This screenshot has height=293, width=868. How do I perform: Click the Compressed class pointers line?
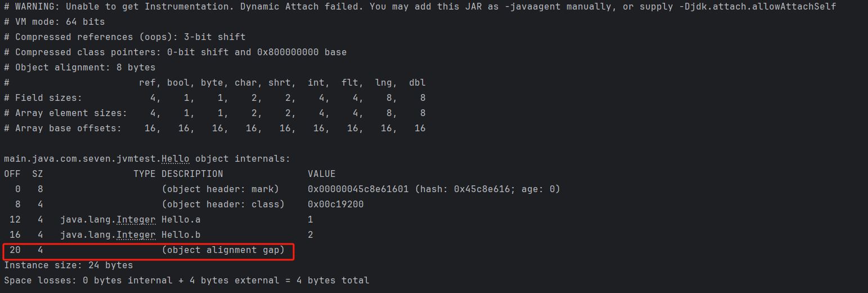click(175, 52)
